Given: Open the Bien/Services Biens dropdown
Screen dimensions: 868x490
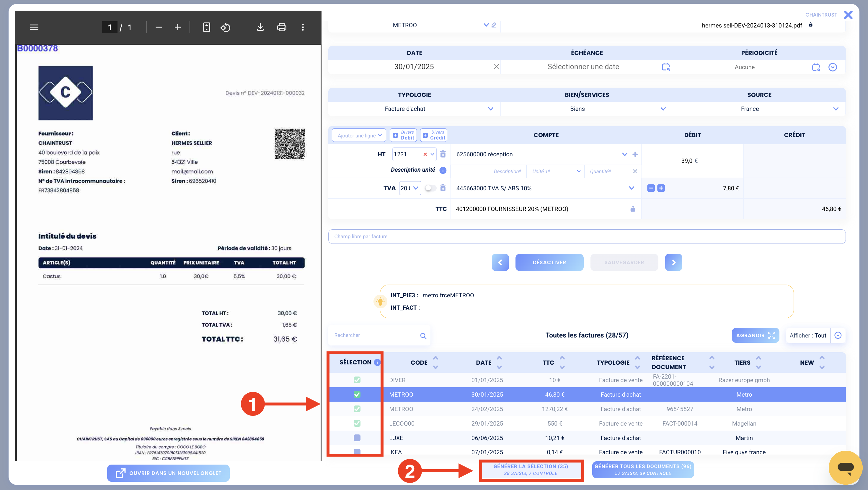Looking at the screenshot, I should pyautogui.click(x=663, y=108).
